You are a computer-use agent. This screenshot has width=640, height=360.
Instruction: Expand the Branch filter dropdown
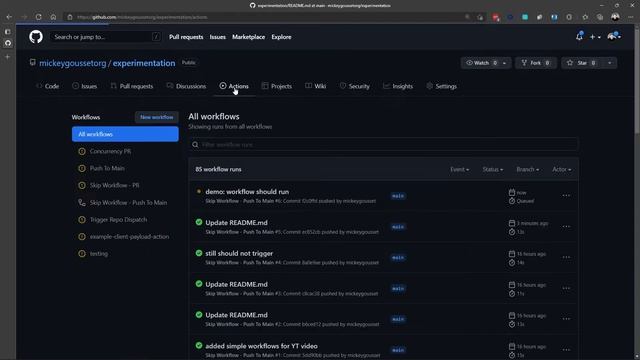pos(527,169)
